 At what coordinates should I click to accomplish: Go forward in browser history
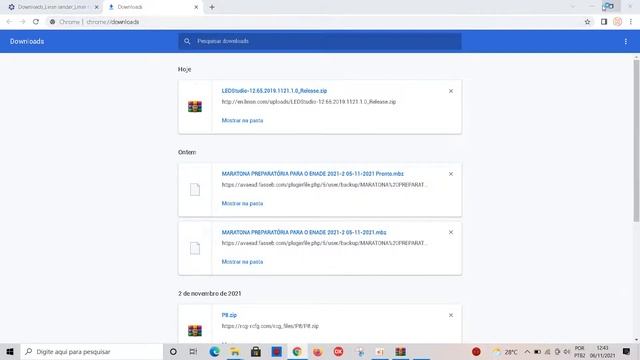point(22,22)
